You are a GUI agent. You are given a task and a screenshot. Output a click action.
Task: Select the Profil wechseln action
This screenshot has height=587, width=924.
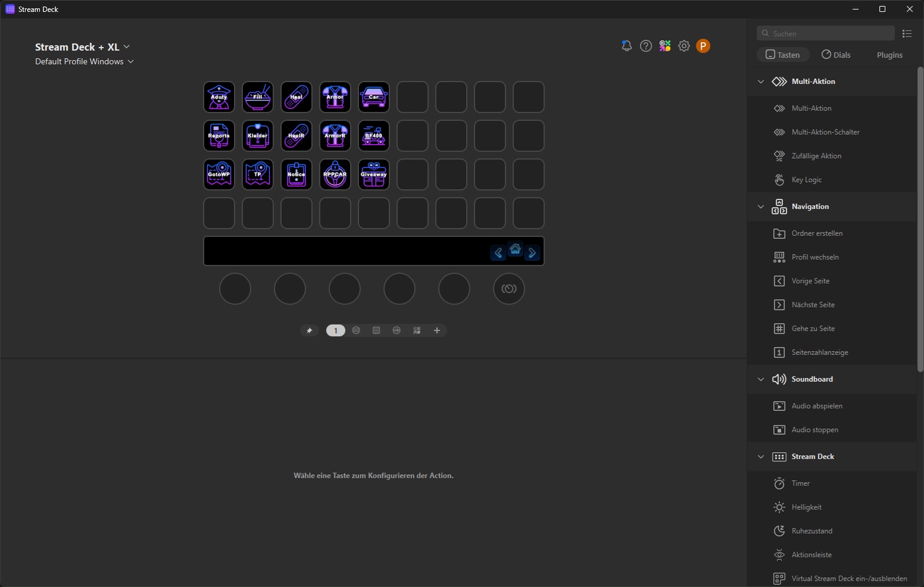pos(814,257)
